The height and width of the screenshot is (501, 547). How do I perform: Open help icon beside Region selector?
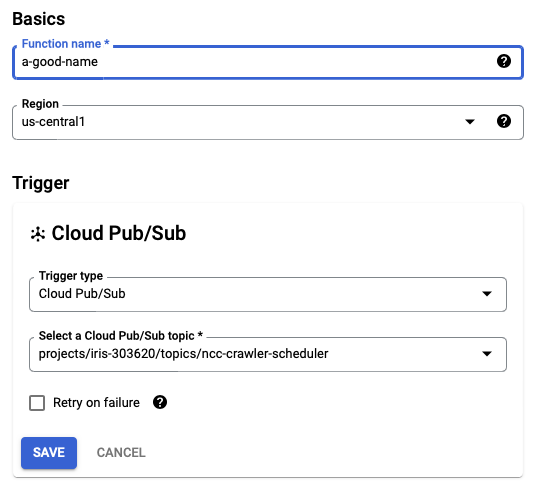504,121
